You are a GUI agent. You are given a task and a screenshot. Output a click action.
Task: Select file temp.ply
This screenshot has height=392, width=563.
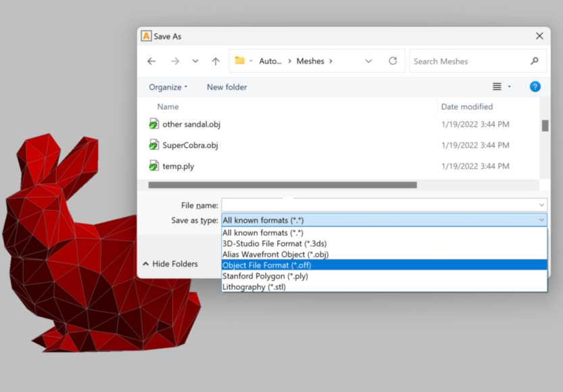click(x=178, y=166)
